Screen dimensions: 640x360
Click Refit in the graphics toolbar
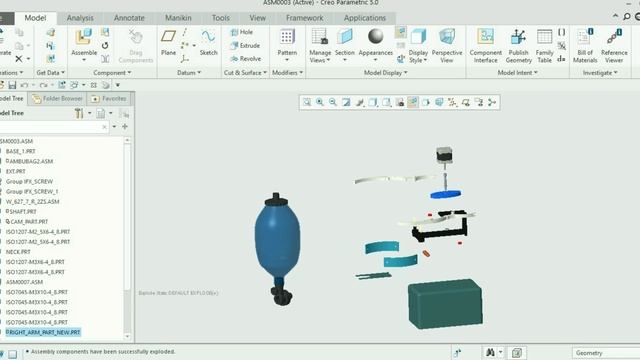(x=307, y=102)
